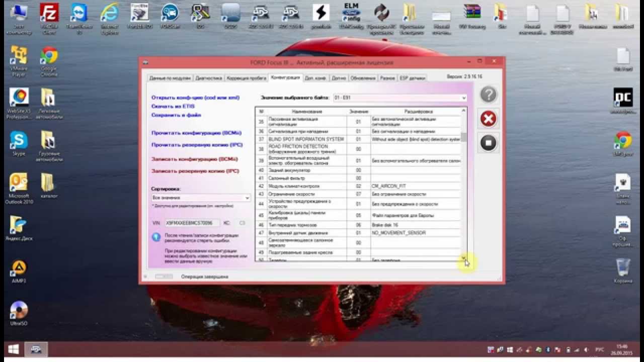The height and width of the screenshot is (362, 644).
Task: Click Записать конфигурацию (BCMii) red link
Action: [195, 159]
